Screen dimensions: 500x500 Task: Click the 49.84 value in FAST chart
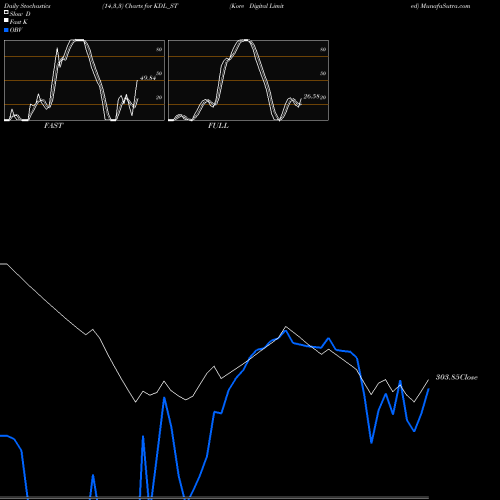148,78
